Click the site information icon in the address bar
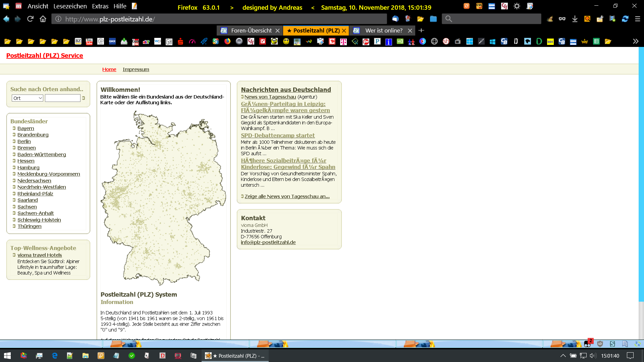This screenshot has width=644, height=362. pos(58,19)
